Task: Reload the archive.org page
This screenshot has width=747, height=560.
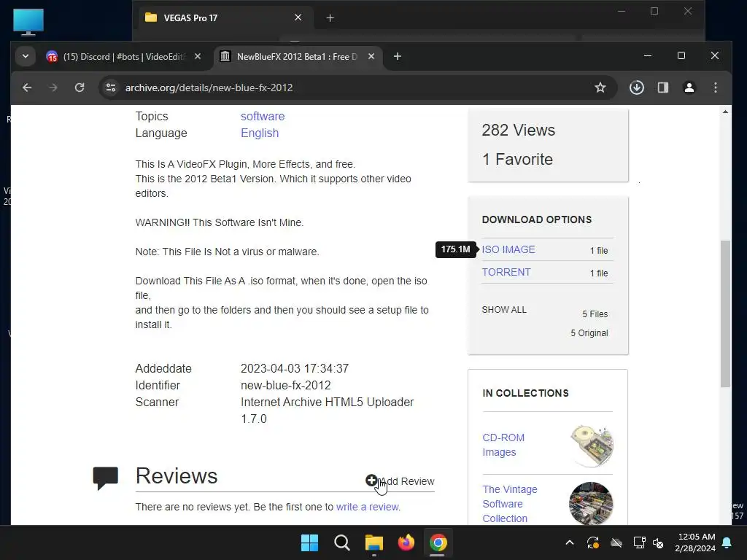Action: pos(80,87)
